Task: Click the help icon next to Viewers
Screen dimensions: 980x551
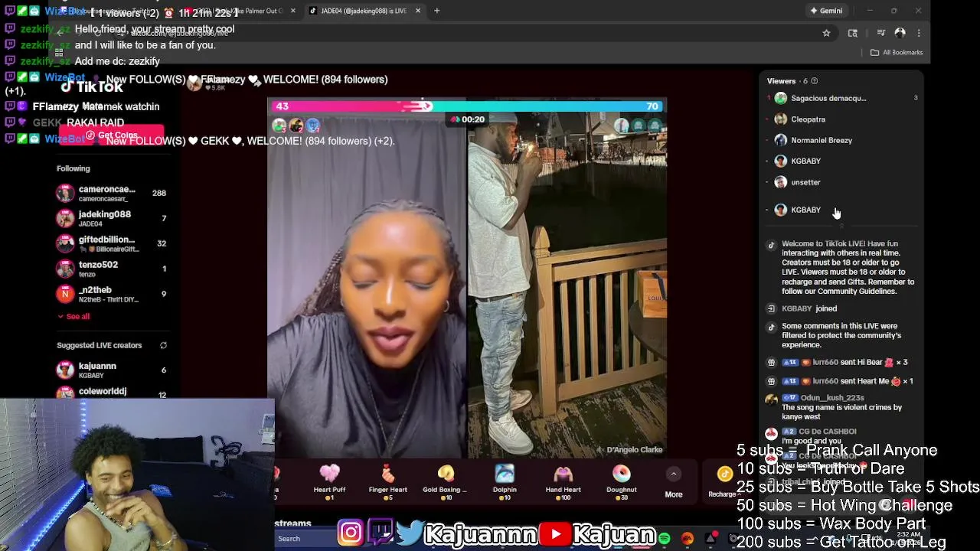Action: 814,81
